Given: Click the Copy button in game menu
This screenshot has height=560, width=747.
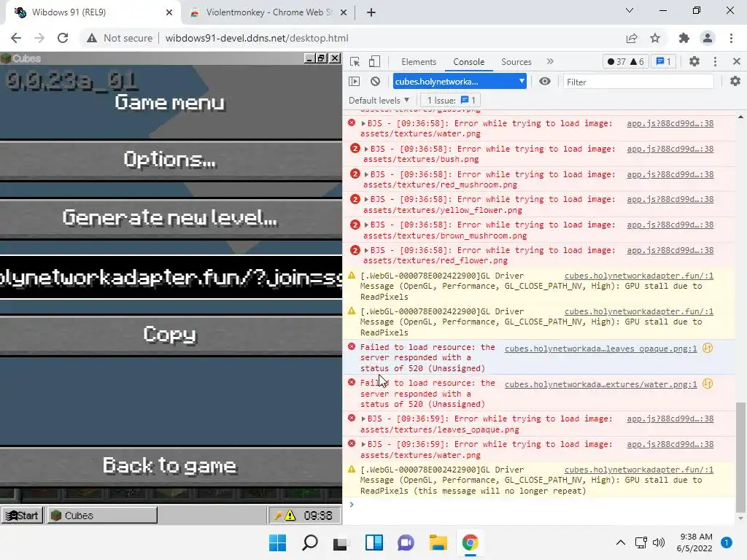Looking at the screenshot, I should tap(170, 334).
